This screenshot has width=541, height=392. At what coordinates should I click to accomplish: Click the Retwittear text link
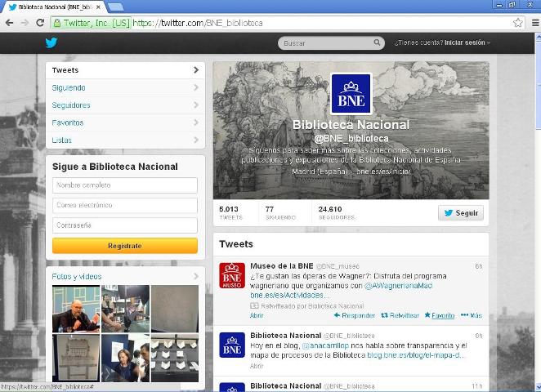(404, 315)
